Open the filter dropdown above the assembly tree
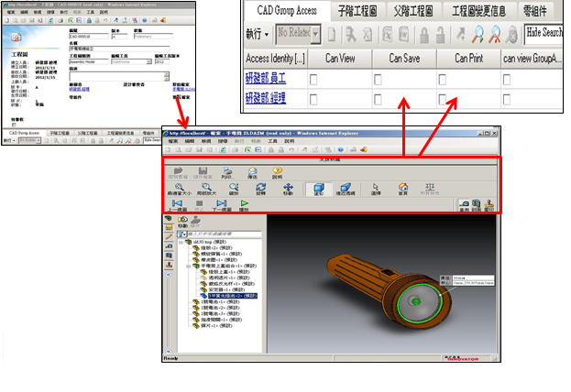This screenshot has height=392, width=571. coord(181,234)
